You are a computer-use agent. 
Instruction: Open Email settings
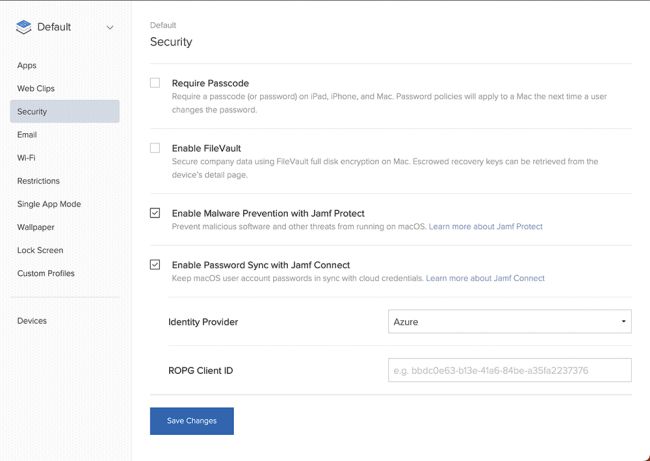pyautogui.click(x=27, y=135)
